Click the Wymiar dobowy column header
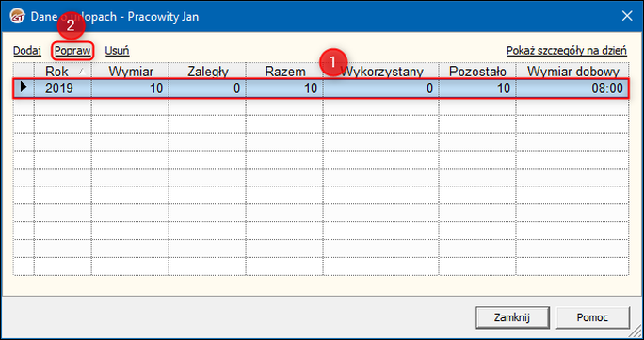The image size is (644, 340). click(x=572, y=72)
